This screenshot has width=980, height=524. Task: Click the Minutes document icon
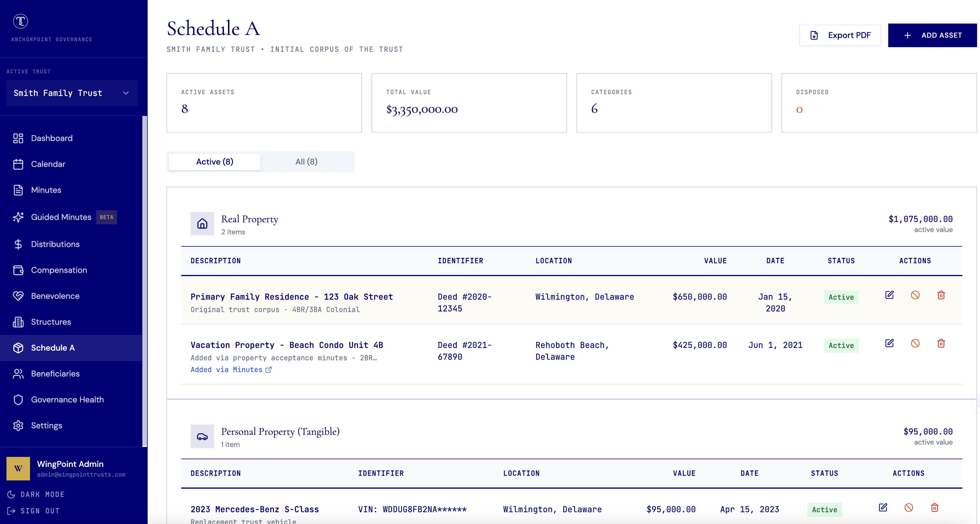click(18, 190)
